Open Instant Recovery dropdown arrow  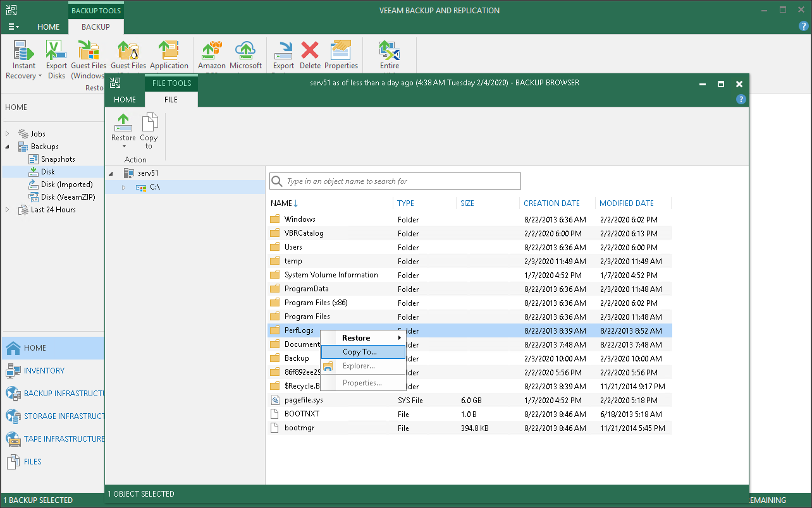point(40,76)
